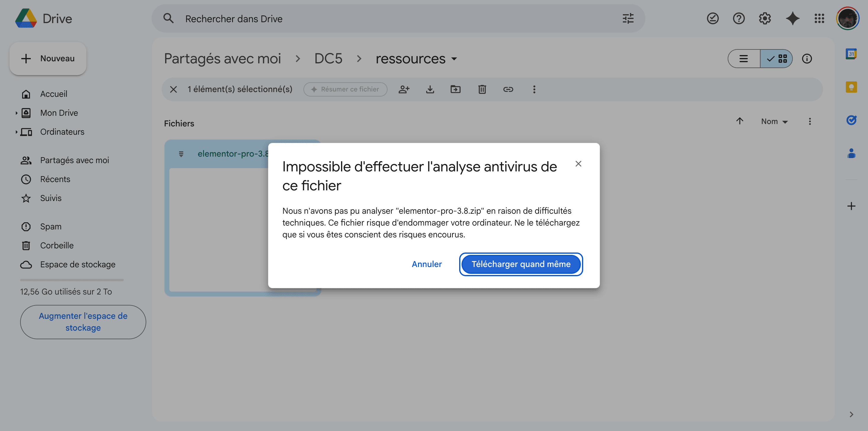The height and width of the screenshot is (431, 868).
Task: Open Corbeille trash folder
Action: pos(57,245)
